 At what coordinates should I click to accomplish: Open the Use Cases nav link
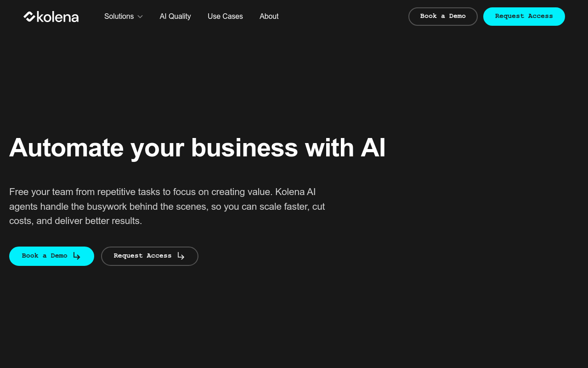click(x=225, y=17)
